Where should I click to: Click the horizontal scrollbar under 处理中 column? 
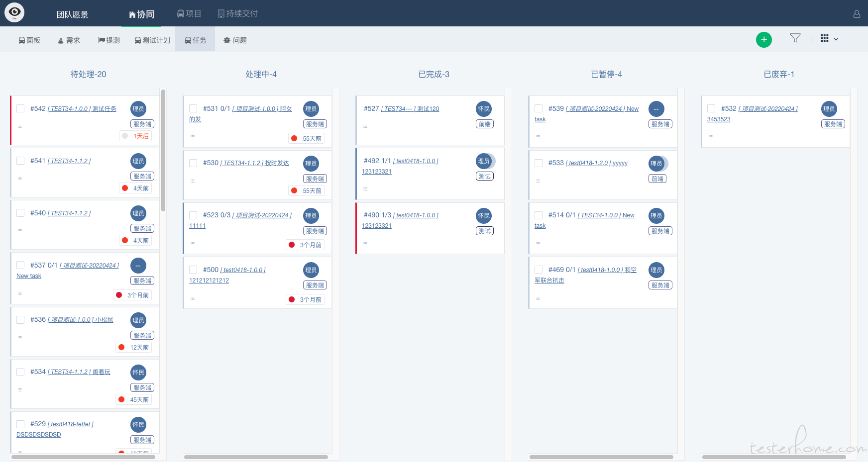256,457
